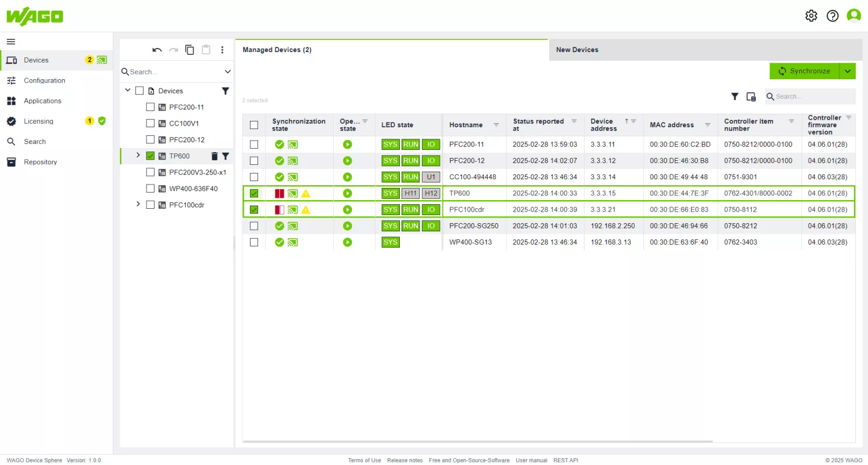Click the Synchronize button
This screenshot has width=868, height=465.
pos(804,71)
